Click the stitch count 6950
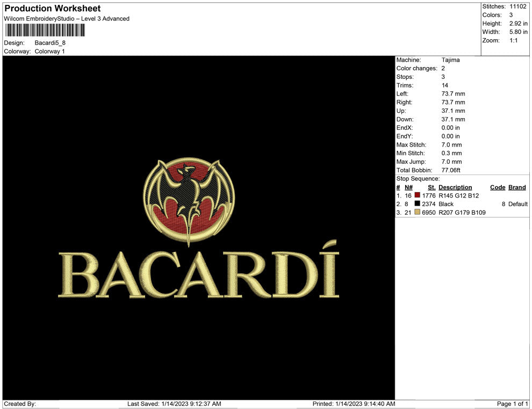 pyautogui.click(x=428, y=213)
